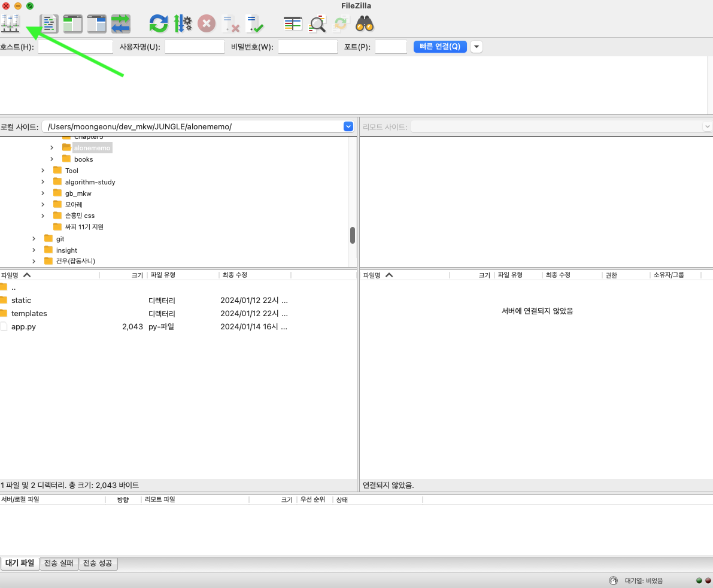Expand the git folder node

(x=34, y=239)
